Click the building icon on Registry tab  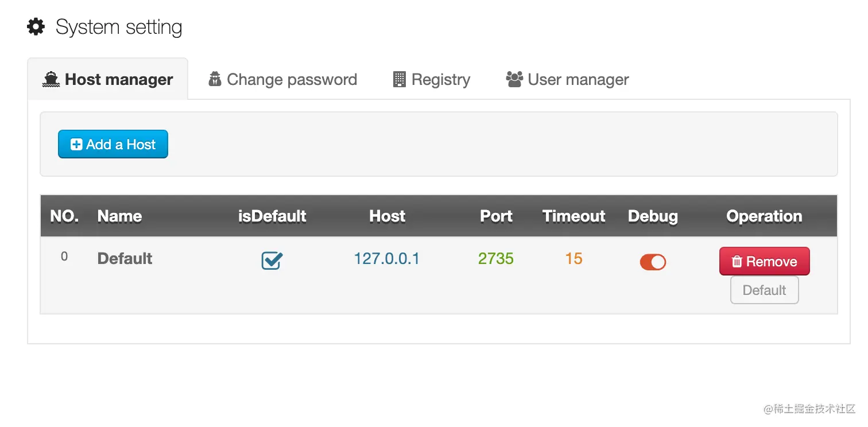399,79
